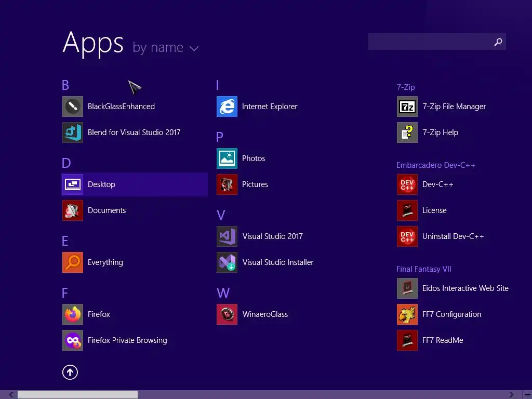
Task: Click the letter P group header
Action: tap(220, 137)
